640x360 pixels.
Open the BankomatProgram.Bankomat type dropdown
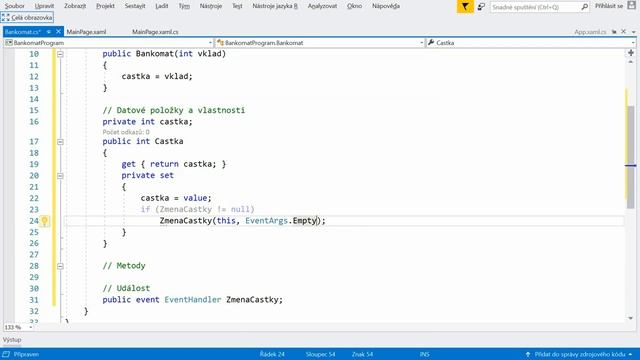tap(421, 43)
